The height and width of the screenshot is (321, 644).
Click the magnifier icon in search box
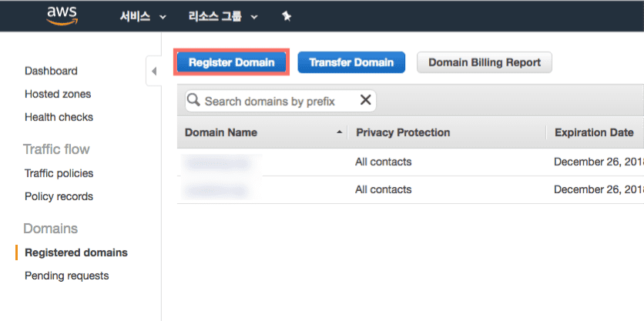click(193, 100)
